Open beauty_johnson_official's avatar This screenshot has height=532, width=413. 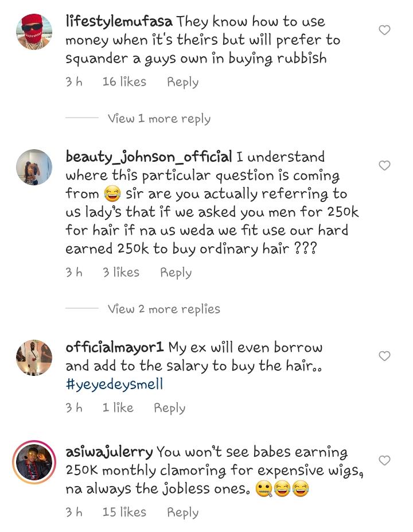[34, 167]
